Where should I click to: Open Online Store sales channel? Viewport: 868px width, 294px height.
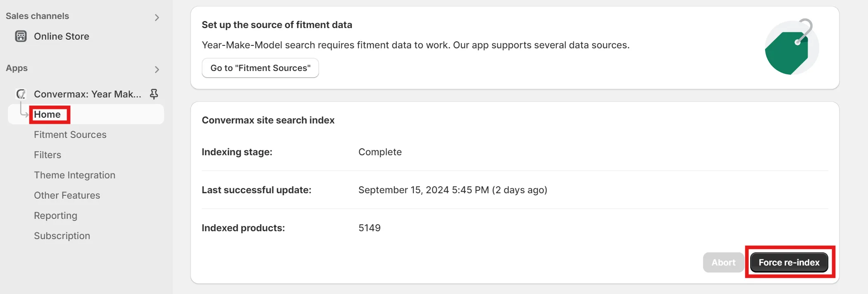click(x=62, y=36)
